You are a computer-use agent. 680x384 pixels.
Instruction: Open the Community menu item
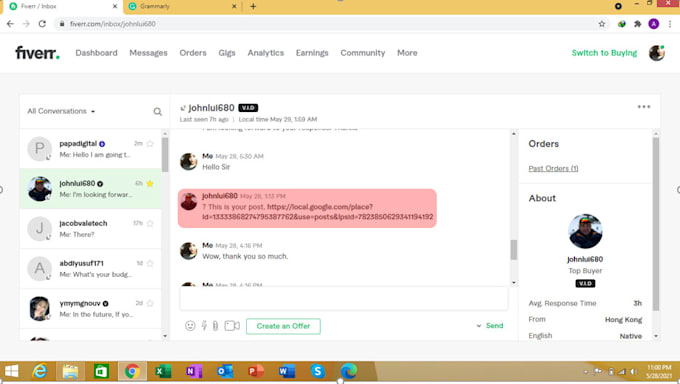pyautogui.click(x=363, y=53)
